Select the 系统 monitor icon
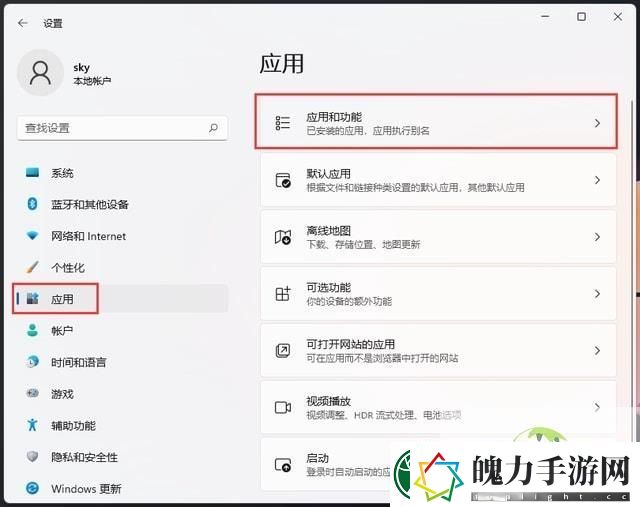Viewport: 640px width, 507px height. 32,173
